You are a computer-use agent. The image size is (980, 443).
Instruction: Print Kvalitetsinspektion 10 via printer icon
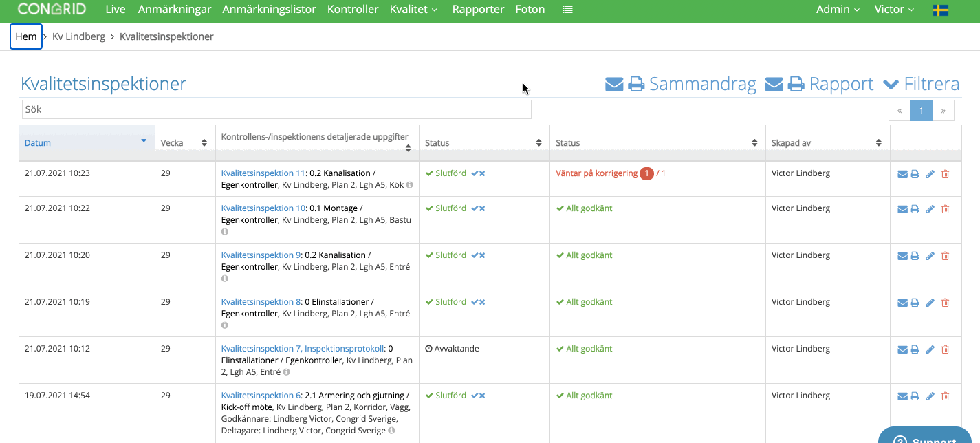pos(915,209)
